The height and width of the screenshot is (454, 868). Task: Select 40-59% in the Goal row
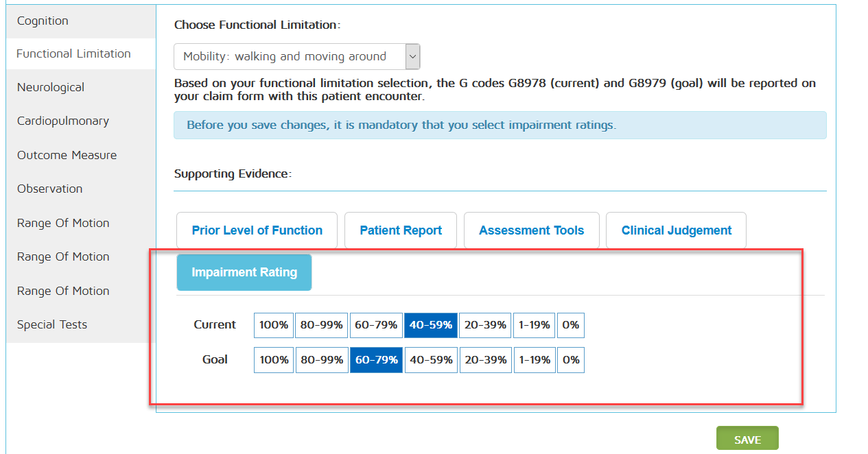431,360
